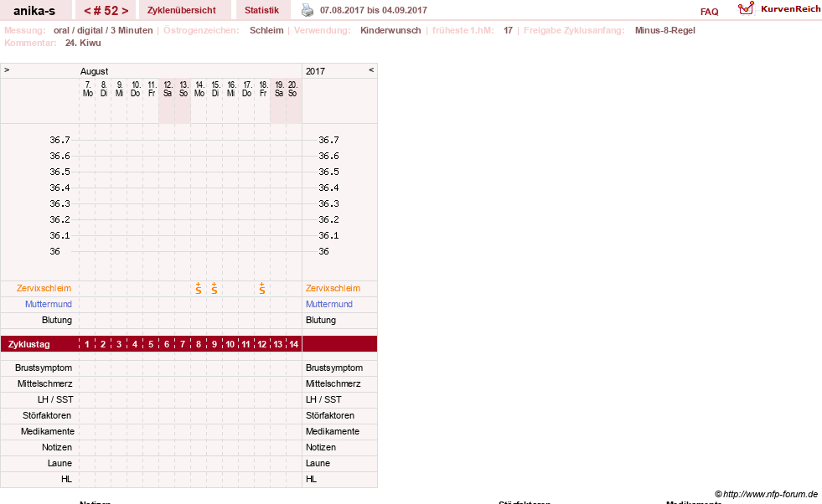Screen dimensions: 822x504
Task: Click the right 'Blutung' row label
Action: 321,320
